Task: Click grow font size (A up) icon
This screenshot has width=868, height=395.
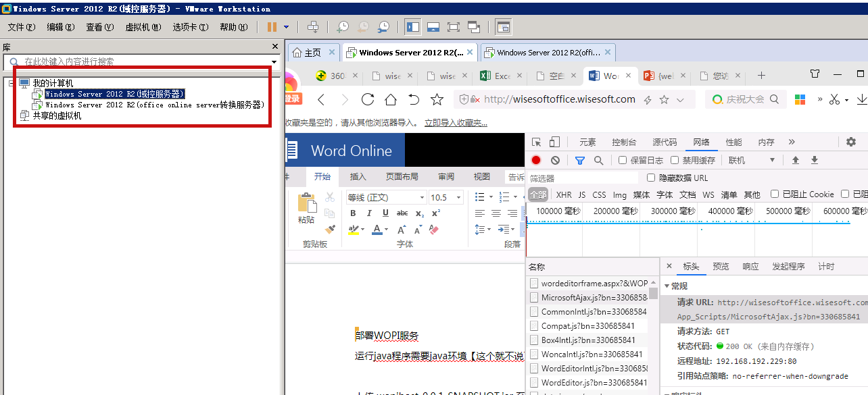Action: point(402,230)
